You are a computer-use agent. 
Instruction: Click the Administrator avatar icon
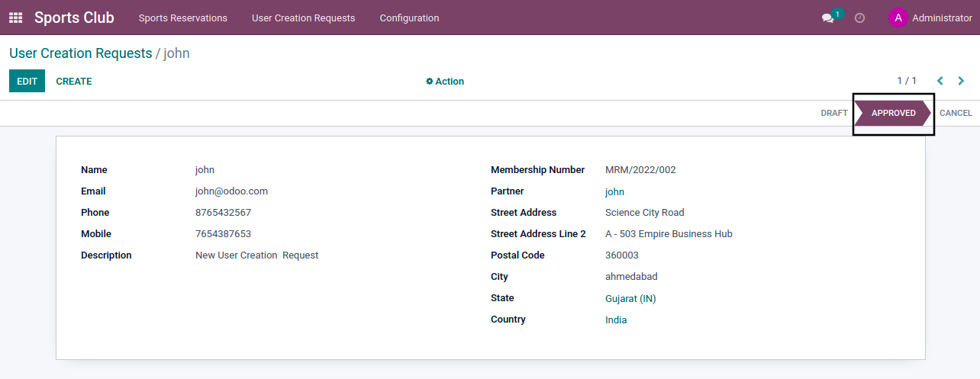pyautogui.click(x=898, y=18)
